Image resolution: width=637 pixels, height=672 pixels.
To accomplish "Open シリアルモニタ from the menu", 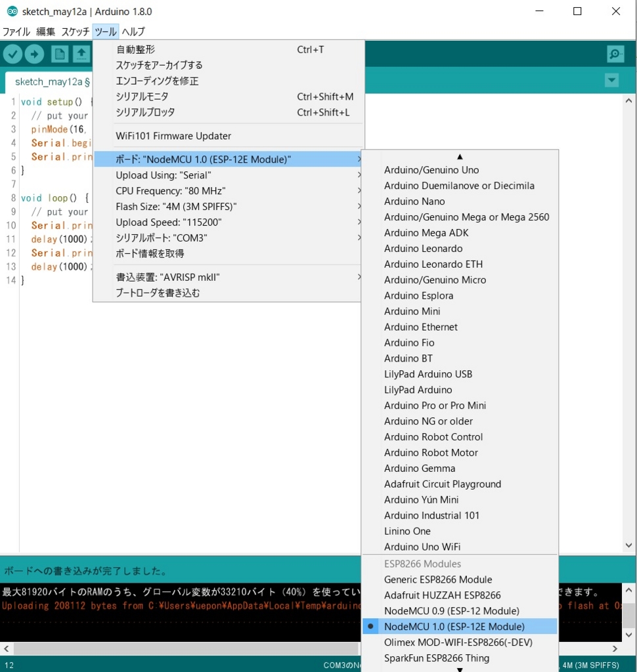I will (227, 97).
